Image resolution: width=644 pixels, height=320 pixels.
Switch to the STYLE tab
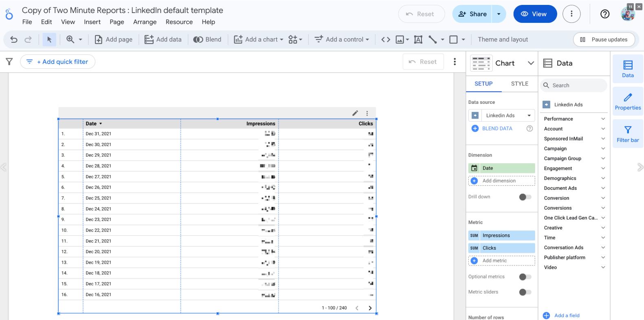click(519, 84)
